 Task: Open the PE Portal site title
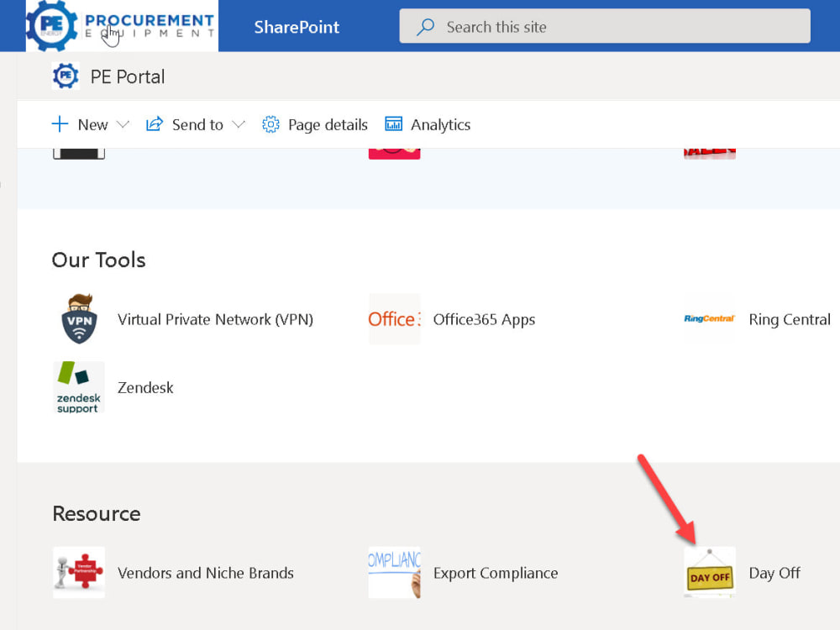coord(128,76)
